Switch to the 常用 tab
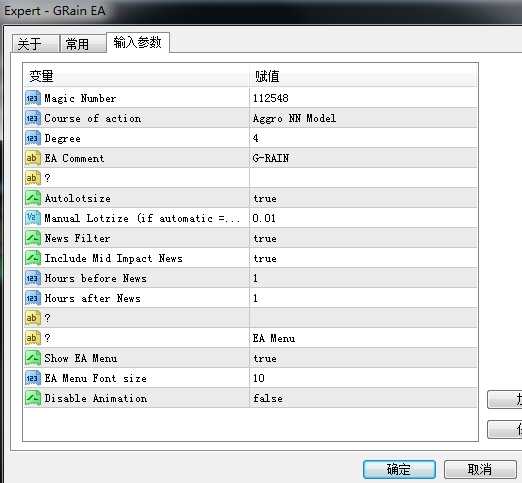Image resolution: width=522 pixels, height=483 pixels. pyautogui.click(x=83, y=44)
